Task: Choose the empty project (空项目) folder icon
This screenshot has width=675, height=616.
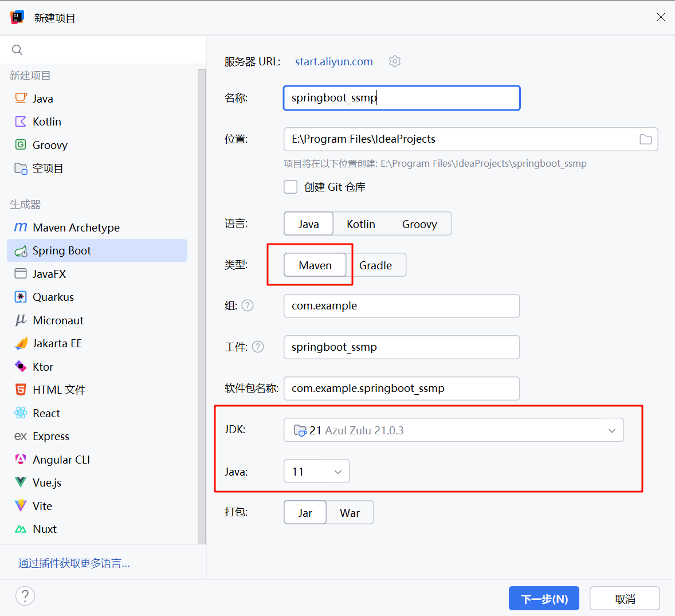Action: click(21, 168)
